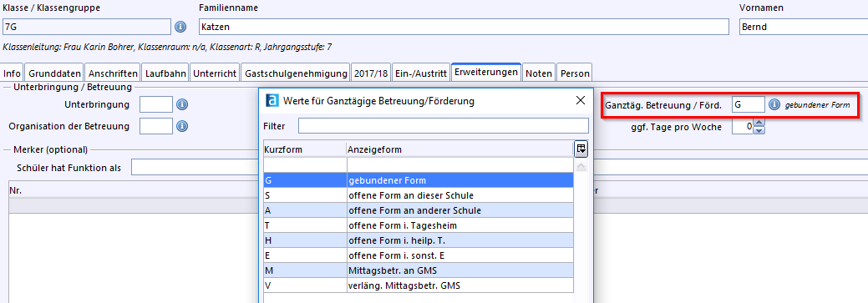868x303 pixels.
Task: Click the app logo icon in dialog title
Action: pyautogui.click(x=272, y=101)
